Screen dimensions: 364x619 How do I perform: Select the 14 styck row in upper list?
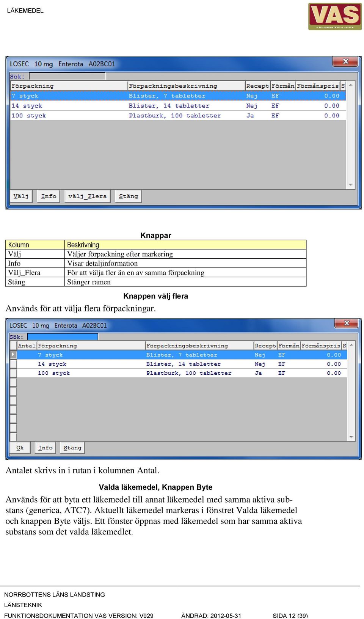point(178,105)
